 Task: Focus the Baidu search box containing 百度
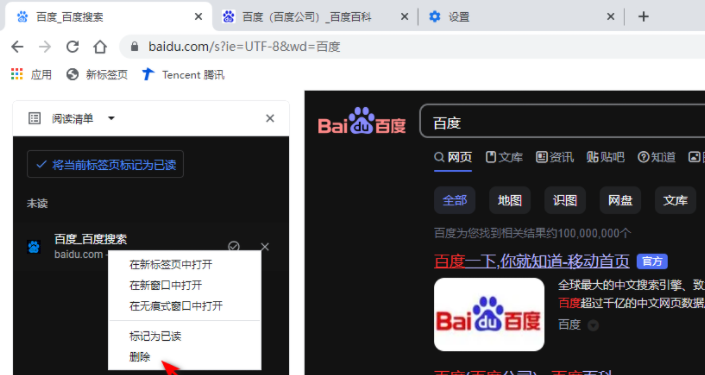click(x=562, y=122)
